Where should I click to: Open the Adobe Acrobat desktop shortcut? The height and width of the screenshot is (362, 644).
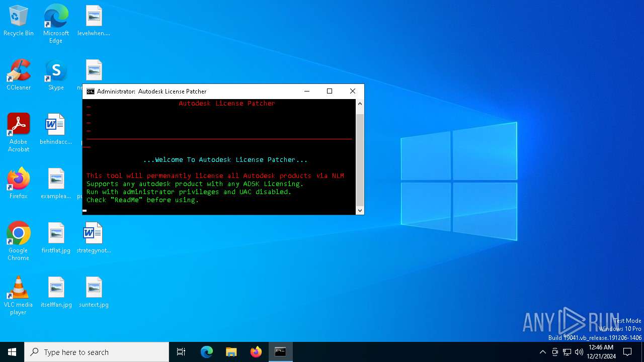19,133
